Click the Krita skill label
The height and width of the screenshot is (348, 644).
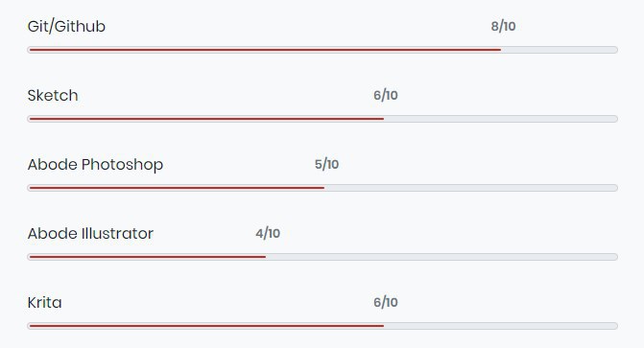pyautogui.click(x=45, y=302)
